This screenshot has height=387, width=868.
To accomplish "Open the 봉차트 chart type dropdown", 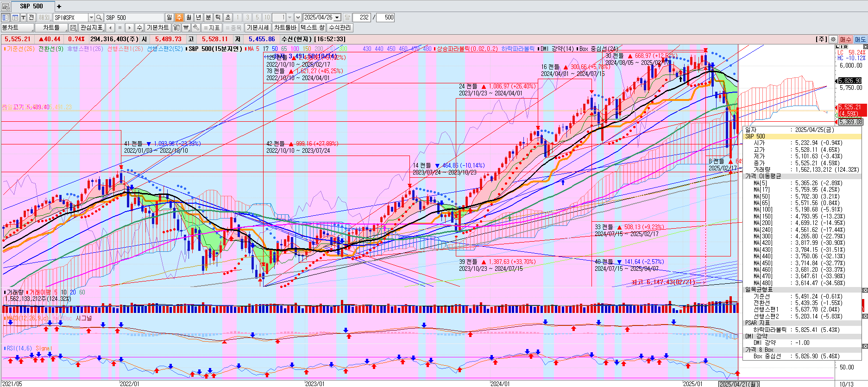I will coord(17,28).
